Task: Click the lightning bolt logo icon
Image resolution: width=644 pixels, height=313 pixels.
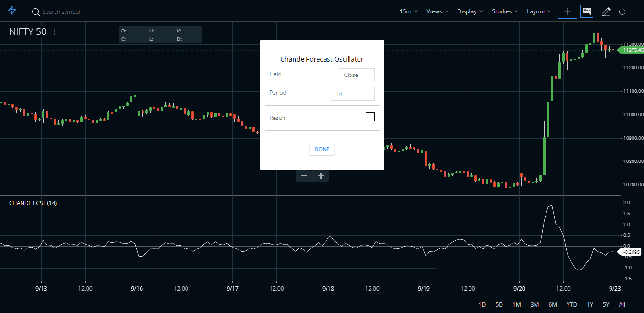Action: point(12,11)
